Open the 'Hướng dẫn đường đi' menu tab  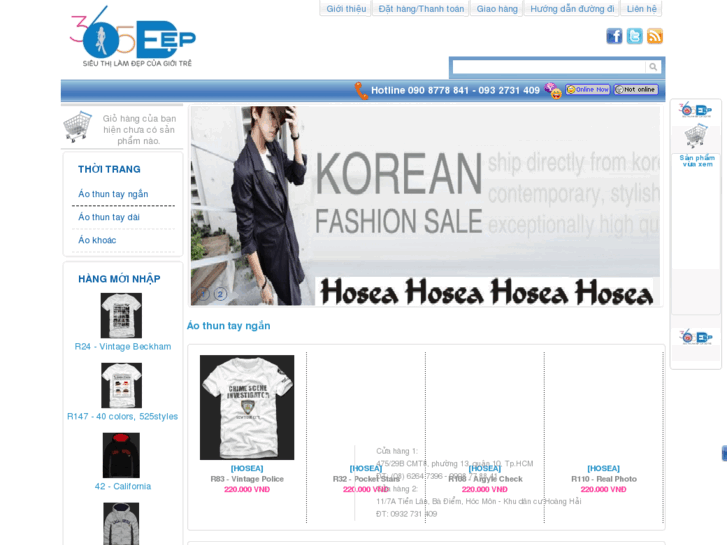click(572, 9)
